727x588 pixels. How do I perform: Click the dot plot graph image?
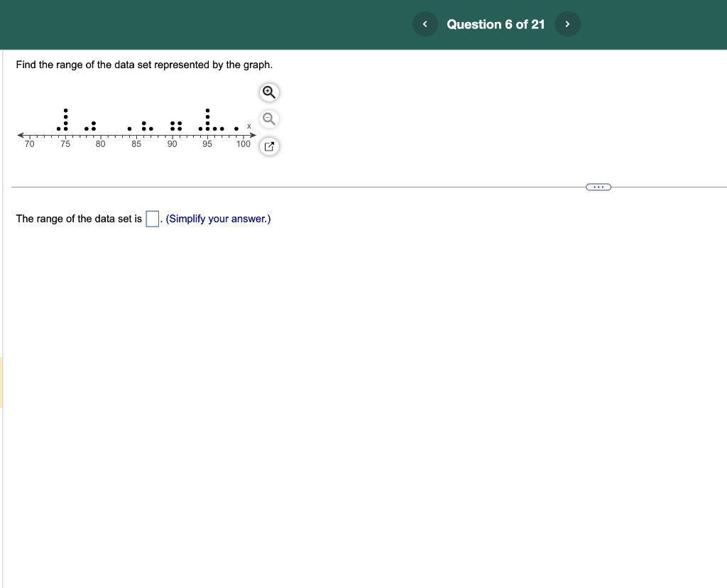point(135,124)
